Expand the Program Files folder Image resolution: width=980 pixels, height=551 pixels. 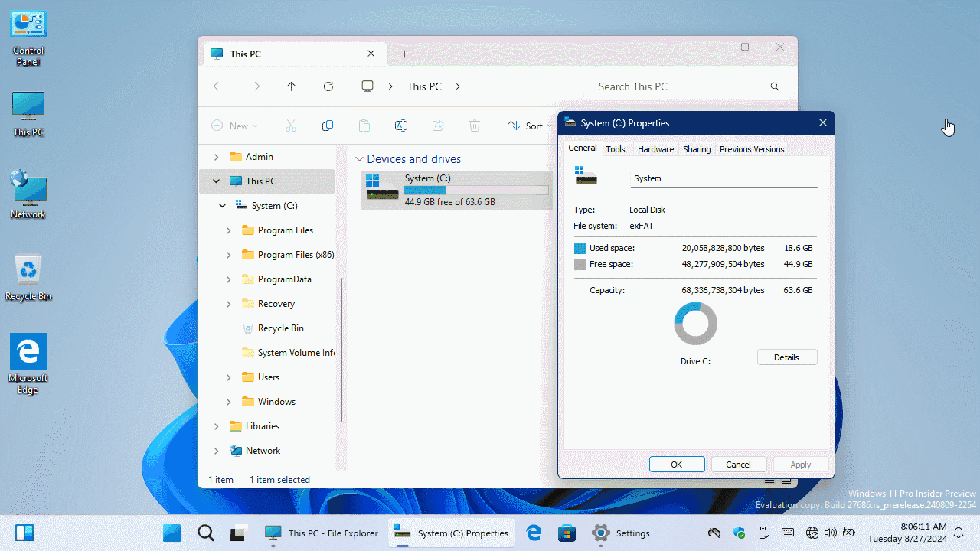(x=229, y=230)
